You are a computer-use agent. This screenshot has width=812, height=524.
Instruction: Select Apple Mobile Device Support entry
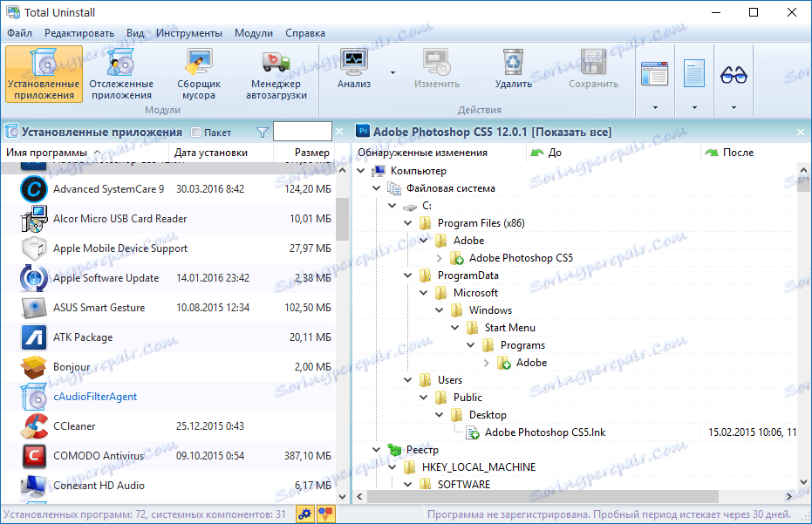click(x=168, y=248)
